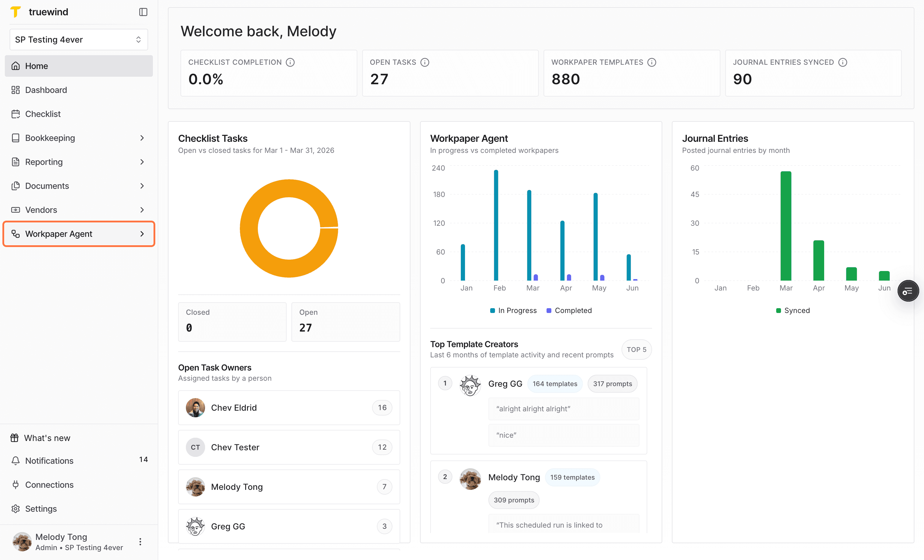Click the In Progress legend swatch
The image size is (924, 560).
pos(492,311)
